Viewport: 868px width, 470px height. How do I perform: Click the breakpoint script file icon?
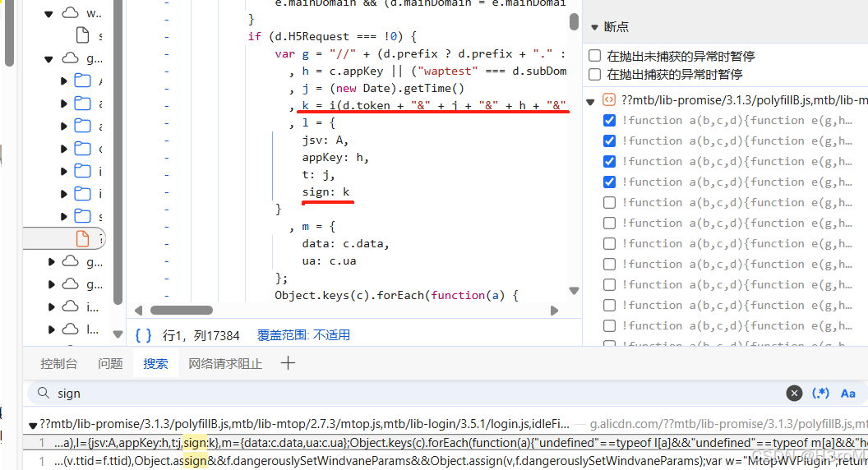608,99
